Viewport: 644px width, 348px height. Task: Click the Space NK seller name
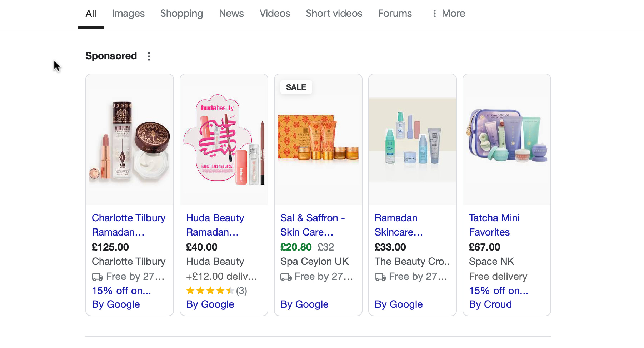pyautogui.click(x=491, y=262)
